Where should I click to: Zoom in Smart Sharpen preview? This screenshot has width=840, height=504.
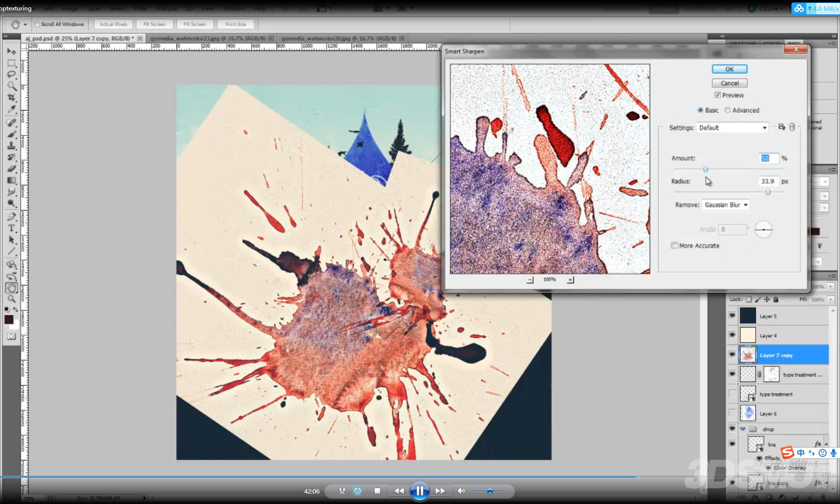(x=570, y=280)
